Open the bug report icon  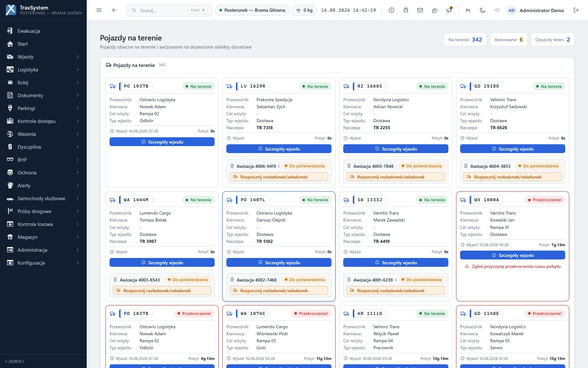406,10
